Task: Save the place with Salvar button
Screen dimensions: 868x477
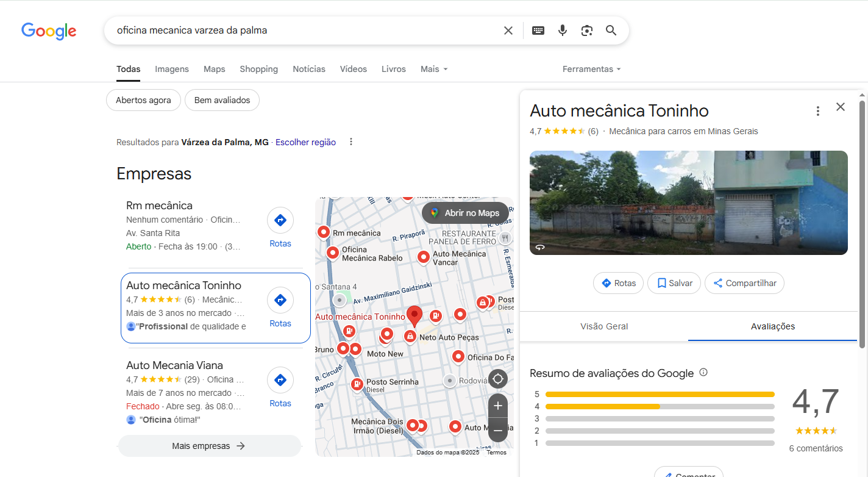Action: point(674,283)
